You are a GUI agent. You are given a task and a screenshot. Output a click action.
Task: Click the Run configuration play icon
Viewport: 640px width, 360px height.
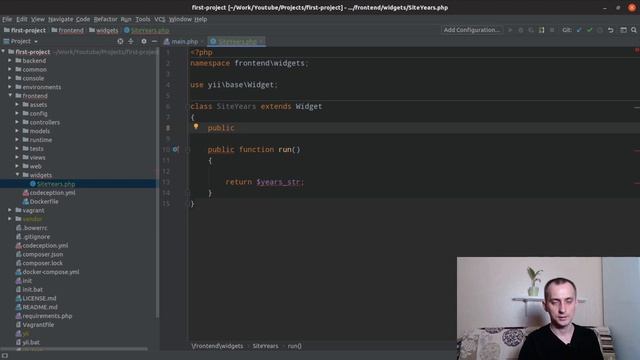[510, 30]
